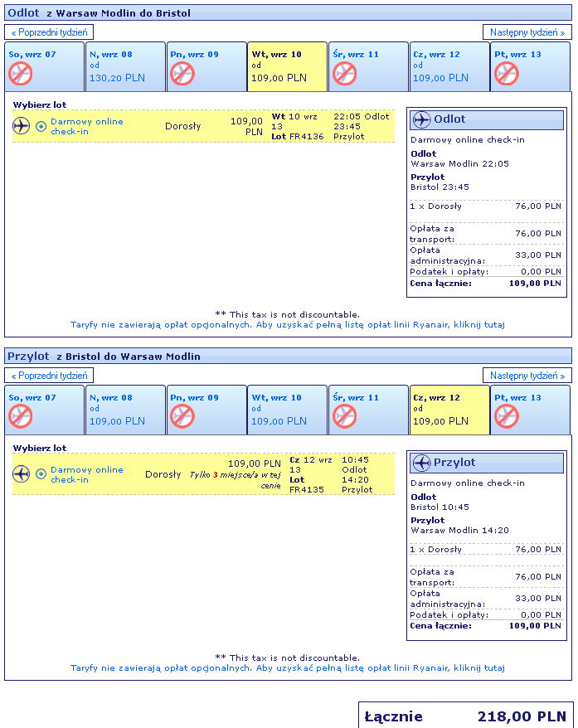Click airplane icon of flight FR4135 row

(x=22, y=474)
